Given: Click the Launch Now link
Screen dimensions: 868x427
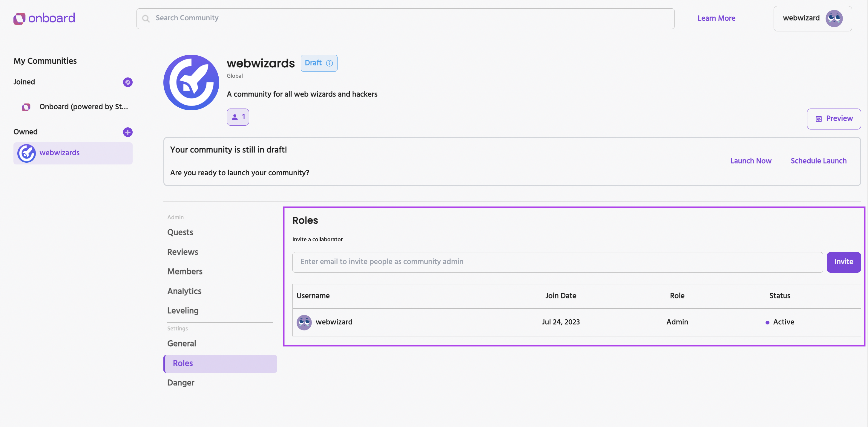Looking at the screenshot, I should (x=751, y=161).
